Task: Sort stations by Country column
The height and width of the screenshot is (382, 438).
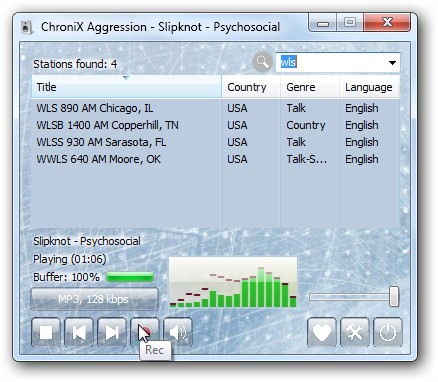Action: [251, 87]
